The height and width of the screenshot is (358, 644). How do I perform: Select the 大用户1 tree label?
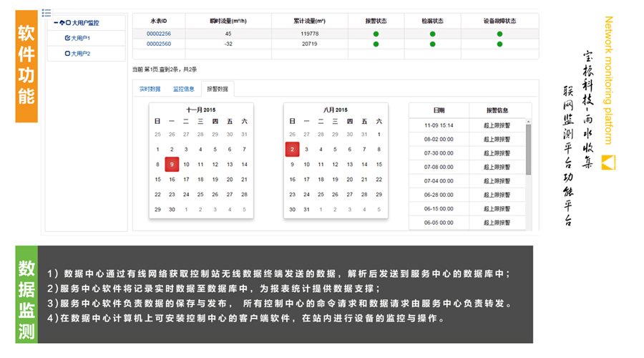pos(80,38)
